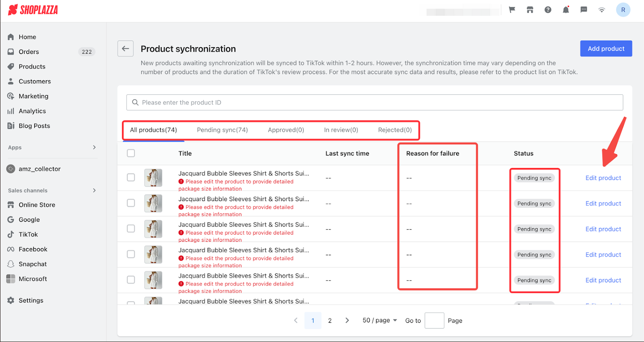Open the notifications bell
This screenshot has height=342, width=644.
tap(566, 10)
